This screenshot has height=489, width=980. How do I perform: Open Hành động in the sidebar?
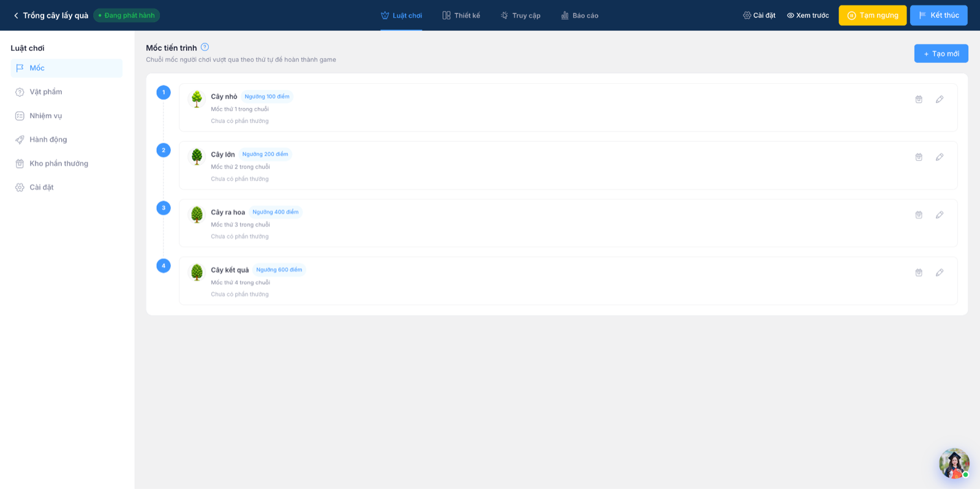pyautogui.click(x=67, y=140)
